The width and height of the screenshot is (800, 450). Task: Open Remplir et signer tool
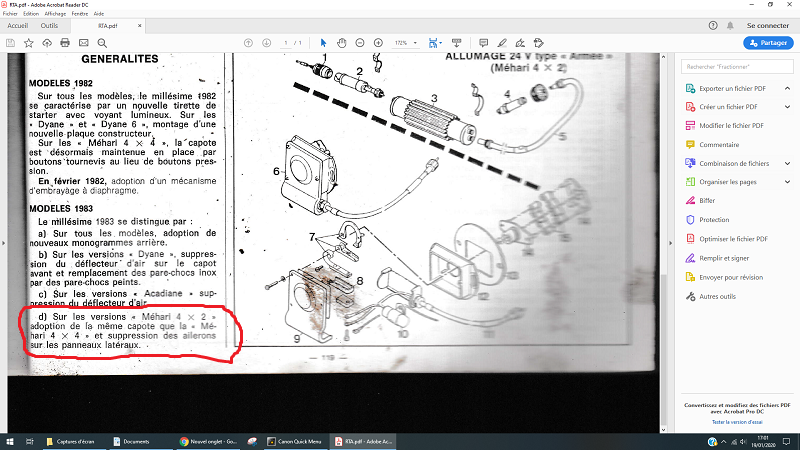pos(724,258)
